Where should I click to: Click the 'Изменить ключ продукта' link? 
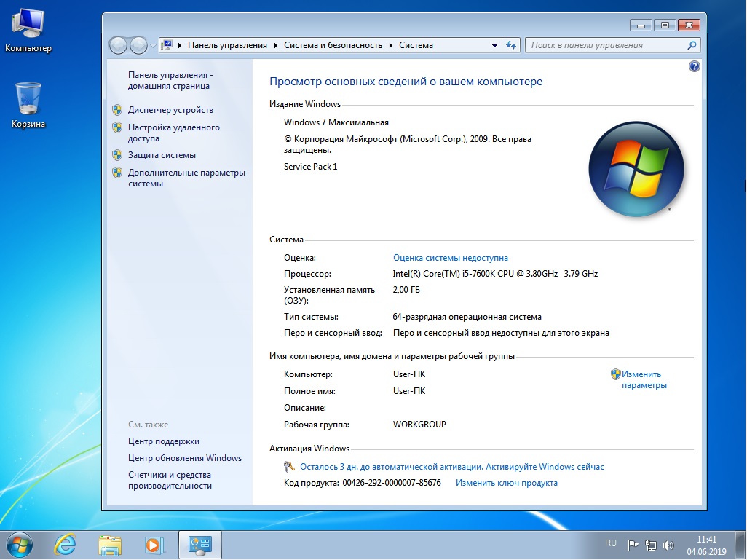tap(507, 483)
